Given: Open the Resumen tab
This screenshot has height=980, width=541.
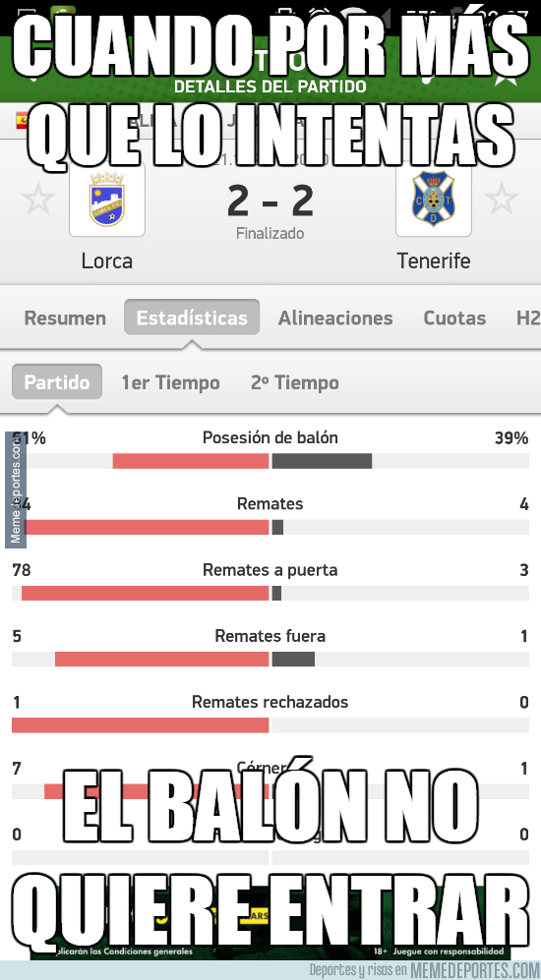Looking at the screenshot, I should coord(65,318).
